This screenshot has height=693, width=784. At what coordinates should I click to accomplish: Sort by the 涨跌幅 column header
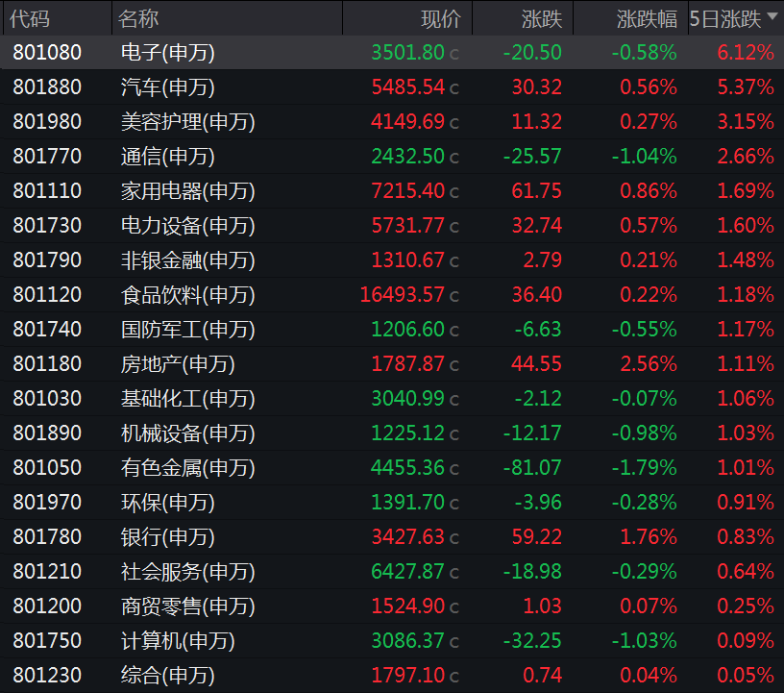[x=647, y=19]
